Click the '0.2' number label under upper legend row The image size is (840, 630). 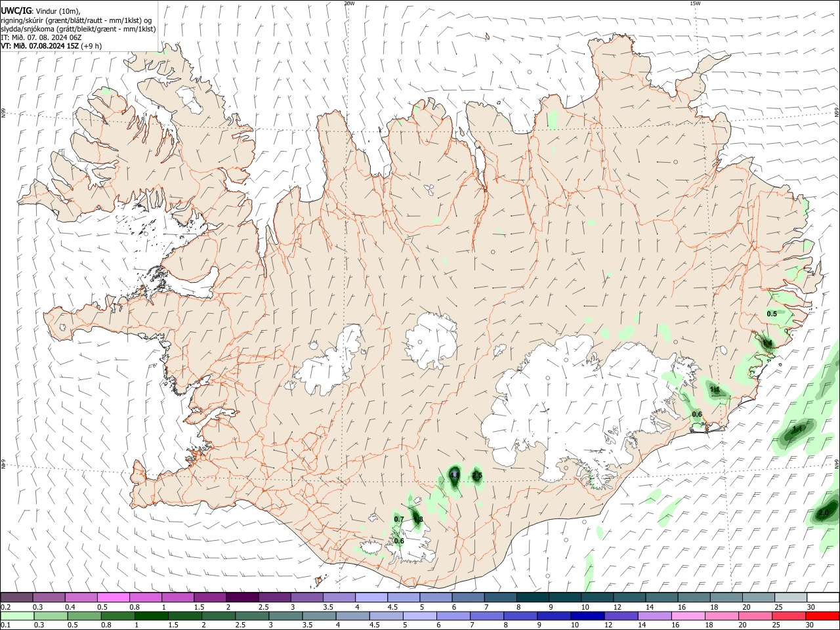(x=5, y=607)
